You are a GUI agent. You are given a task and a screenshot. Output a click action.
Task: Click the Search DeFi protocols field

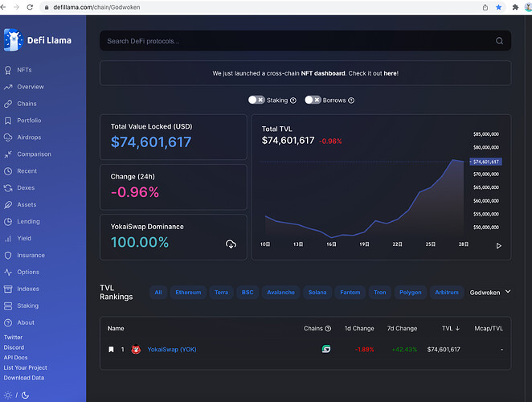point(305,41)
